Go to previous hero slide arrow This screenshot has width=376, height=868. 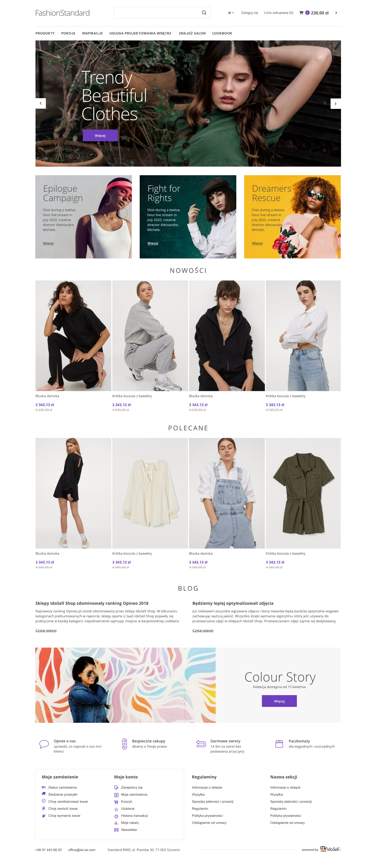click(40, 103)
